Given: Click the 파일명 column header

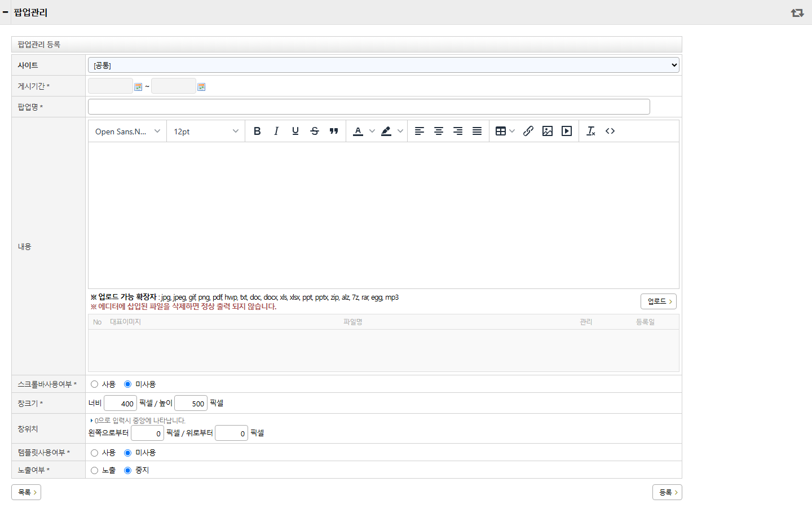Looking at the screenshot, I should 353,322.
